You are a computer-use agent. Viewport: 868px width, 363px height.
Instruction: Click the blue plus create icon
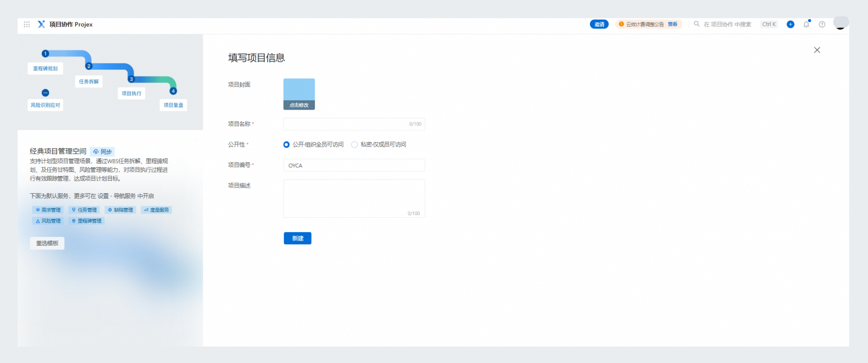(790, 24)
